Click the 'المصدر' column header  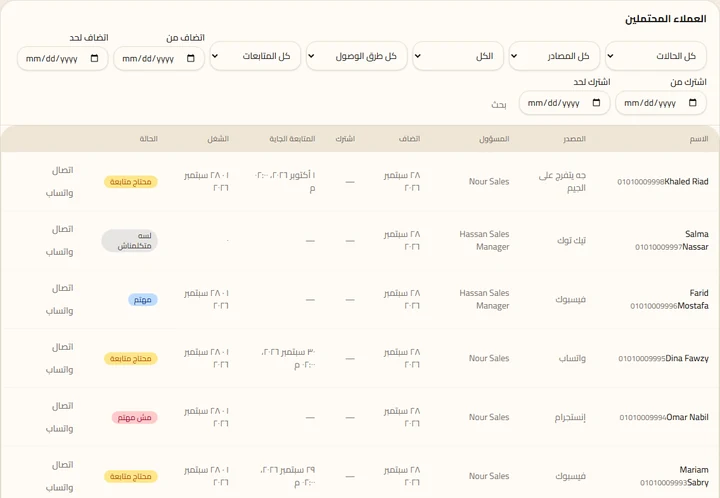[574, 139]
